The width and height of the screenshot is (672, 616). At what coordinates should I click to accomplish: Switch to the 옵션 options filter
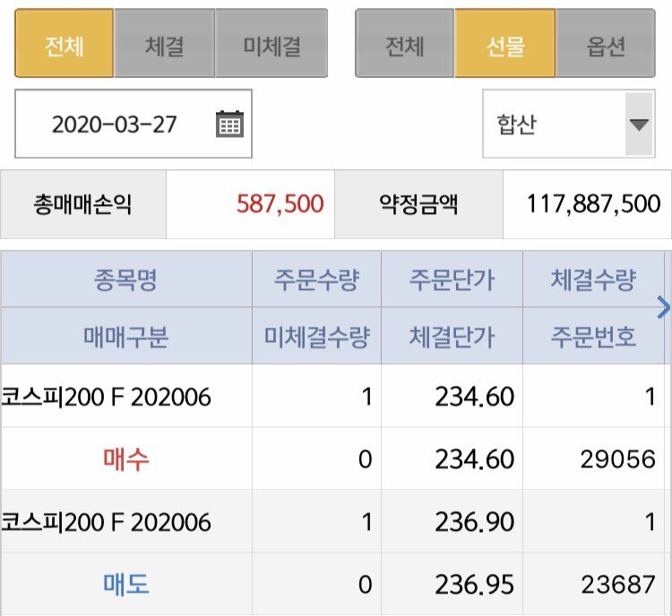point(606,44)
